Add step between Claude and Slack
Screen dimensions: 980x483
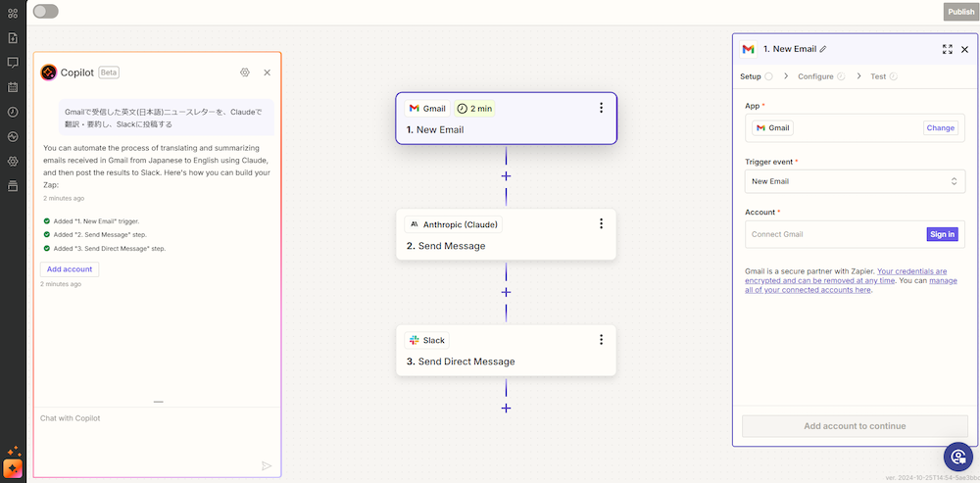click(507, 292)
